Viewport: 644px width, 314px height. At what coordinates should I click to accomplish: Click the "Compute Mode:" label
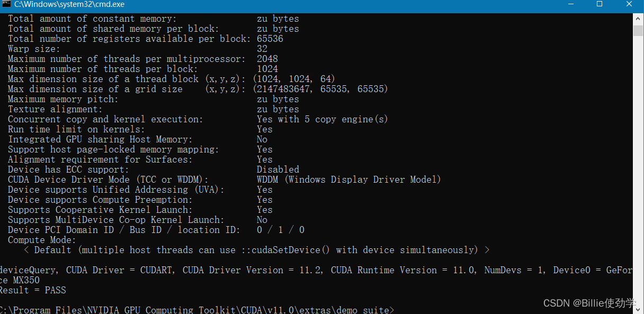(x=42, y=240)
